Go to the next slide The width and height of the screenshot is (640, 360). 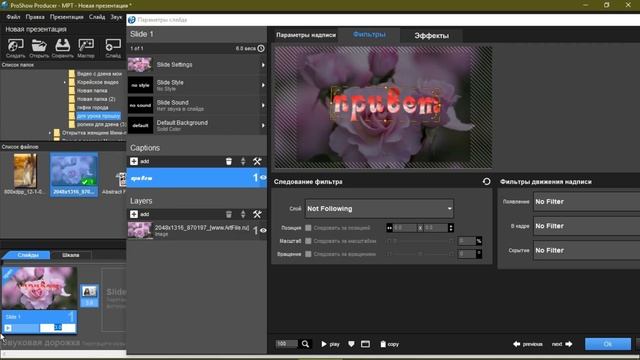[x=562, y=344]
